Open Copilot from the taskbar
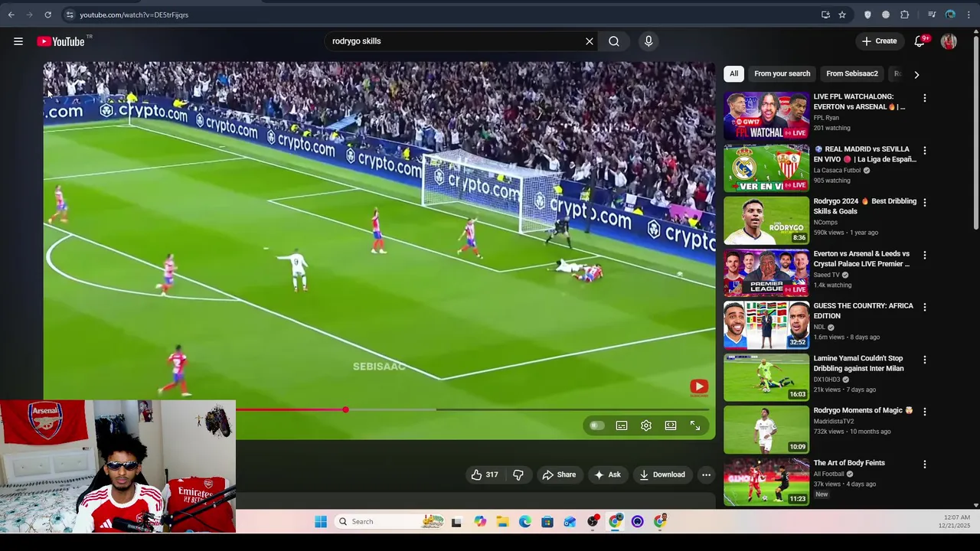 (x=479, y=522)
